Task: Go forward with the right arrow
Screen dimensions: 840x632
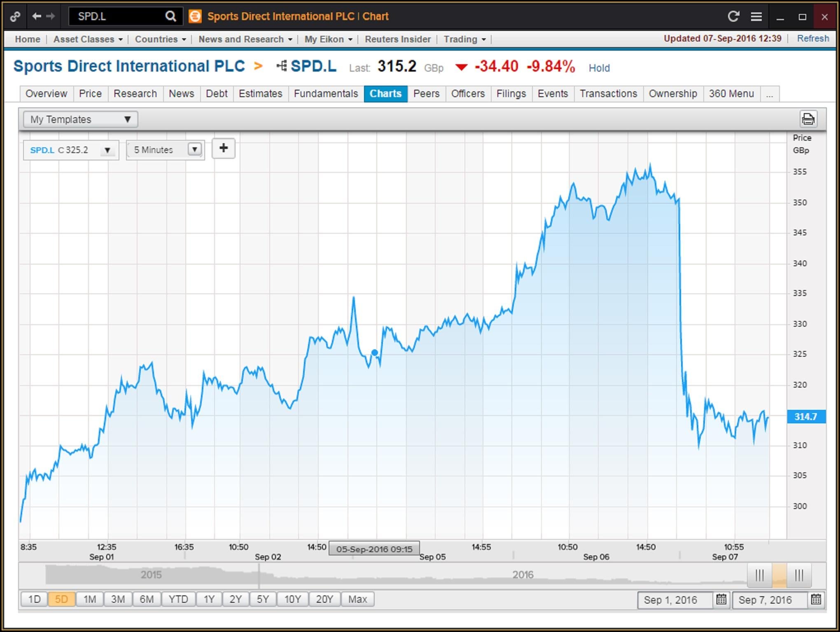Action: pyautogui.click(x=51, y=16)
